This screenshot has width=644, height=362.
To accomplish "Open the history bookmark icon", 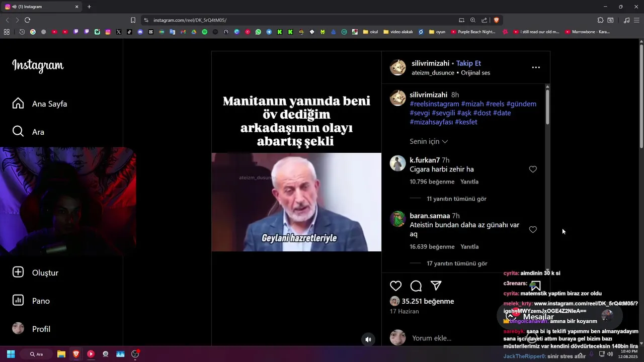I will click(x=22, y=32).
